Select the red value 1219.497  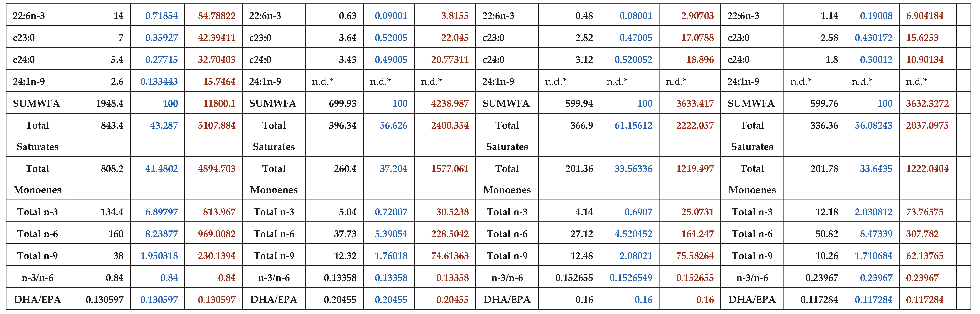[x=695, y=169]
